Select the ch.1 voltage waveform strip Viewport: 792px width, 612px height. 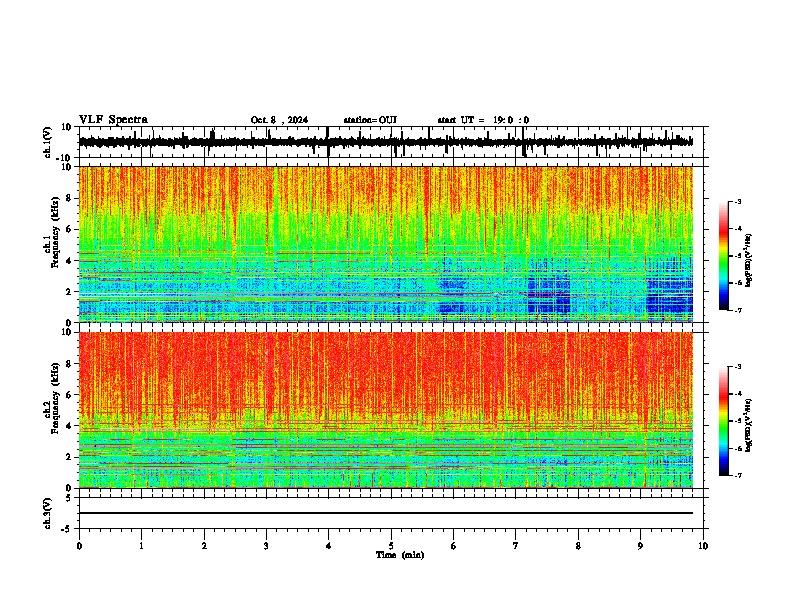(386, 142)
